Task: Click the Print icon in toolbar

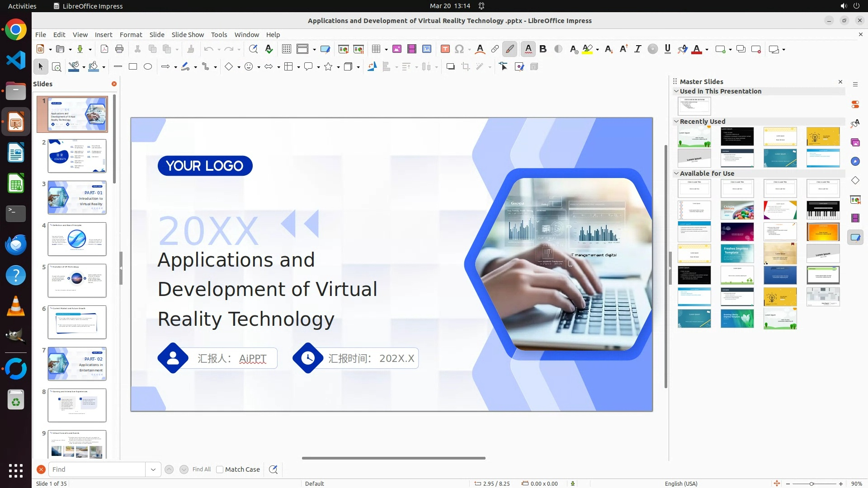Action: pos(119,49)
